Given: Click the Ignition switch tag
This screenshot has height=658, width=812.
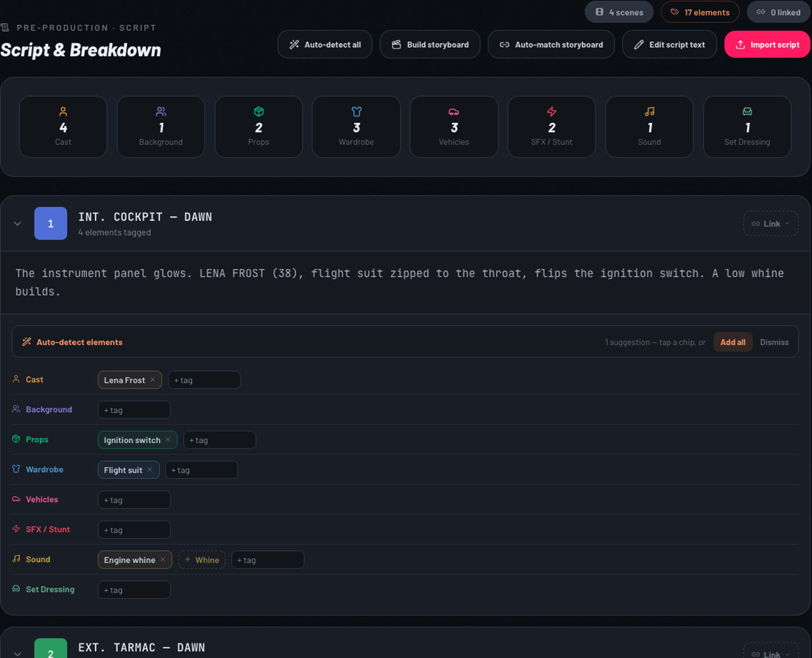Looking at the screenshot, I should 137,440.
